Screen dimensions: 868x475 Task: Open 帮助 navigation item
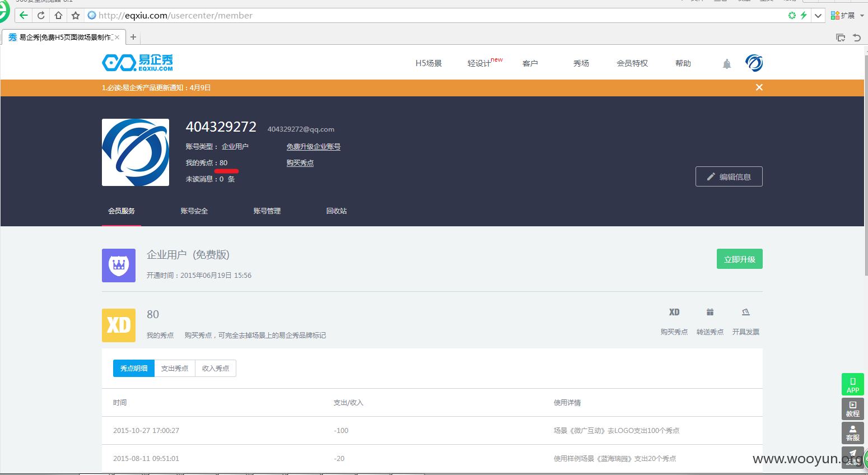click(x=683, y=63)
